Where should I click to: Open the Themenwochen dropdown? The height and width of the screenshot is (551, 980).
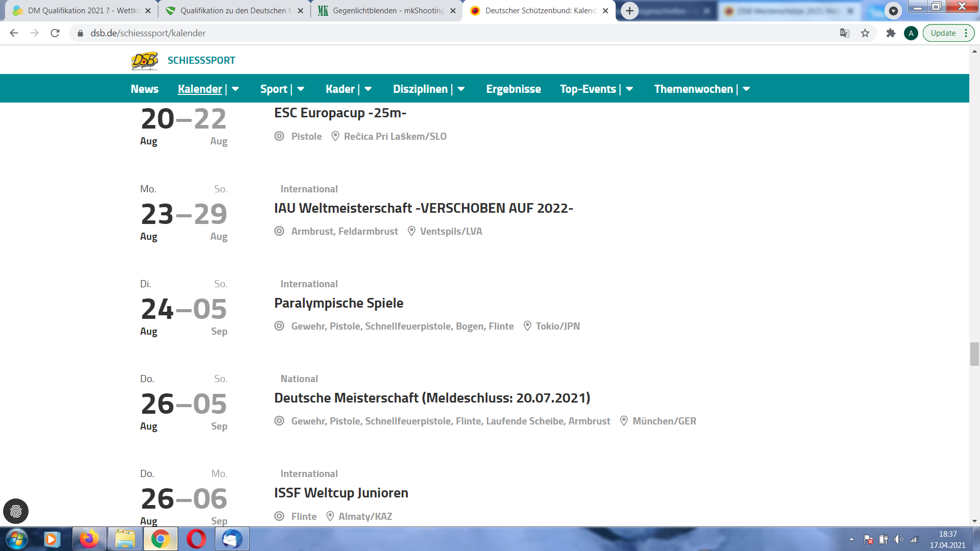coord(746,89)
